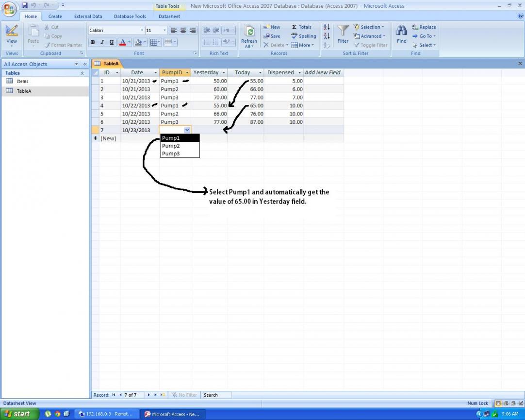Click Add New Field column header

click(323, 73)
